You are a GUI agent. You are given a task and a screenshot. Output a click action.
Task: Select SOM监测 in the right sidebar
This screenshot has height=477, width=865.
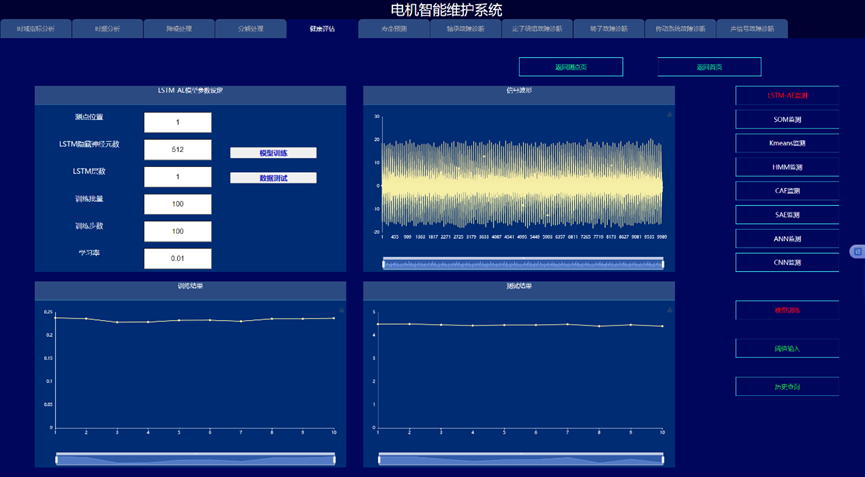click(x=786, y=119)
